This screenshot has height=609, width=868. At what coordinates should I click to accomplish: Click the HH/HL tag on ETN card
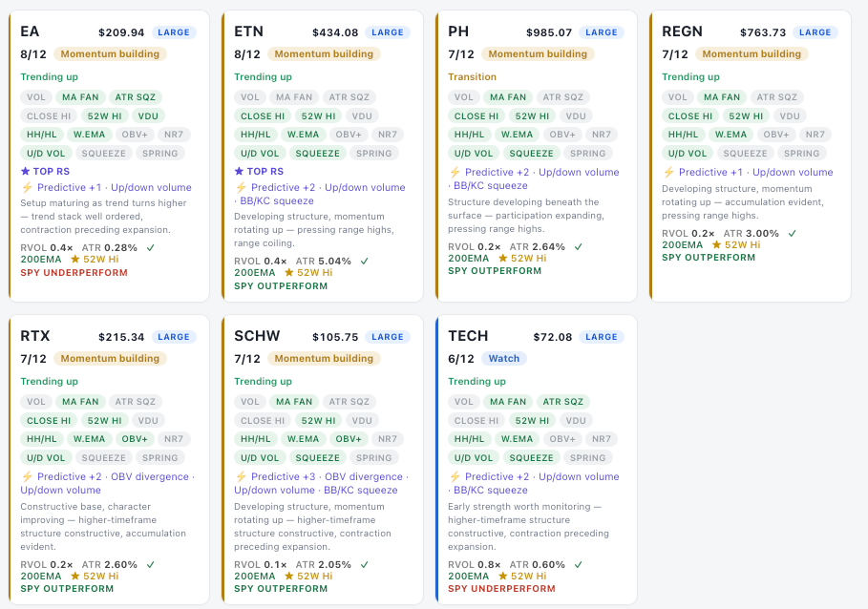pos(255,135)
